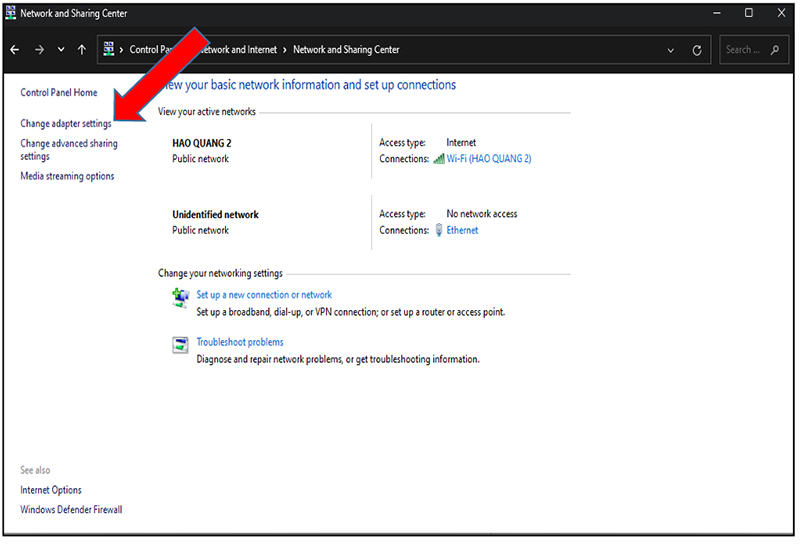Image resolution: width=800 pixels, height=545 pixels.
Task: Open the recent locations chevron
Action: [x=61, y=49]
